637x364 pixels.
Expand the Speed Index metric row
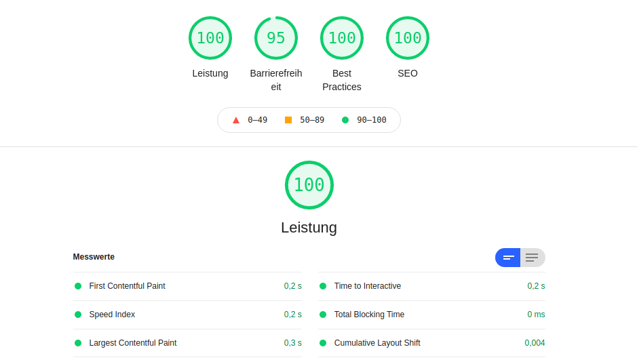[x=187, y=315]
